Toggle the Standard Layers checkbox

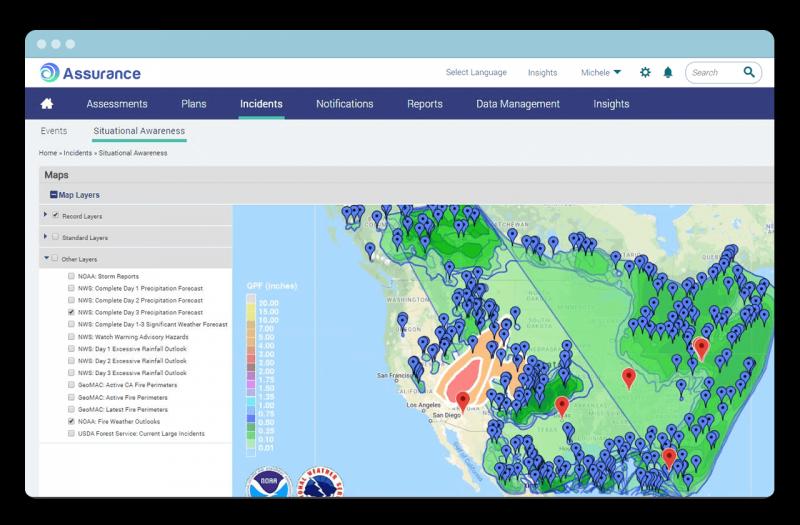click(56, 237)
